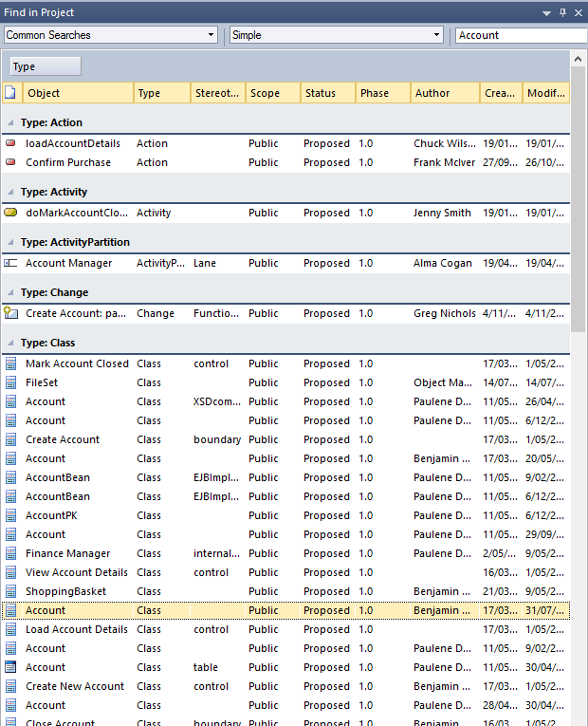Collapse the Type: Class group
588x726 pixels.
coord(9,343)
